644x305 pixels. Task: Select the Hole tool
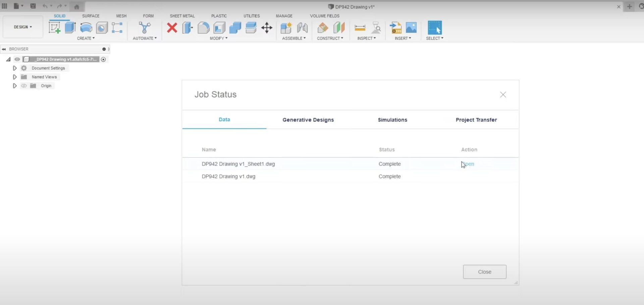[x=102, y=28]
